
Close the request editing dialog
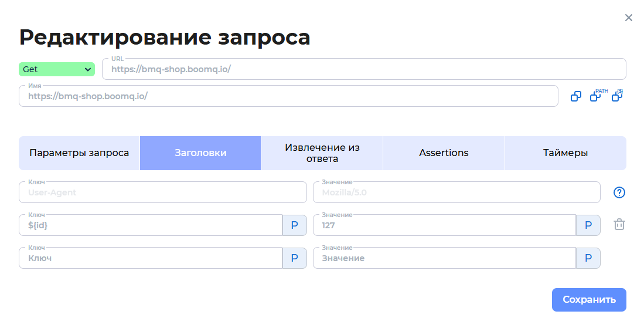pyautogui.click(x=628, y=18)
